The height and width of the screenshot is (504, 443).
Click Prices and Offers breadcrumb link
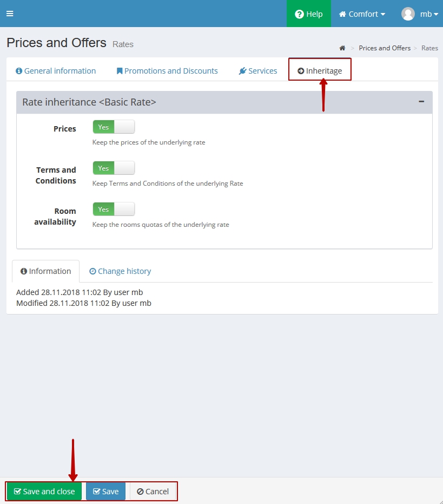click(x=385, y=48)
